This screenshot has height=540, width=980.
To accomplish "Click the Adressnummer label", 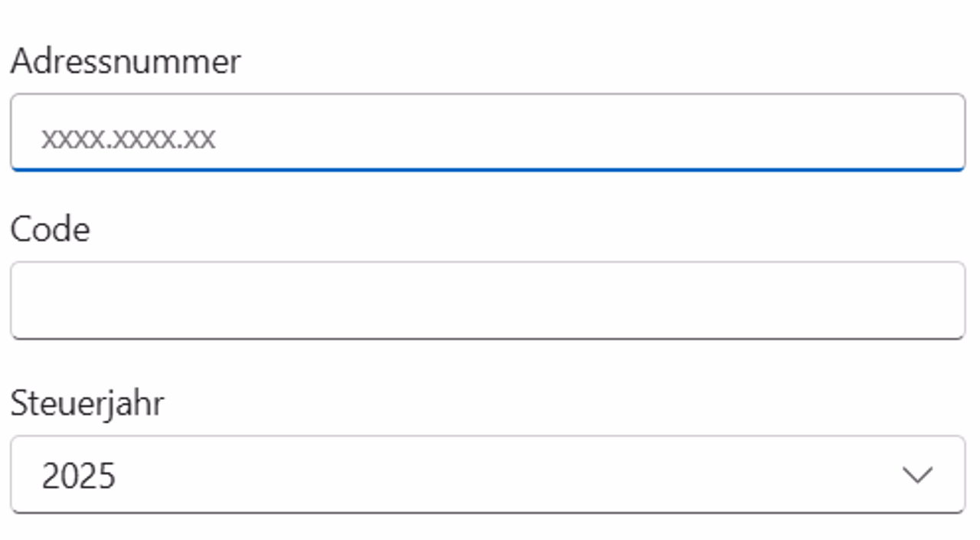I will point(126,61).
